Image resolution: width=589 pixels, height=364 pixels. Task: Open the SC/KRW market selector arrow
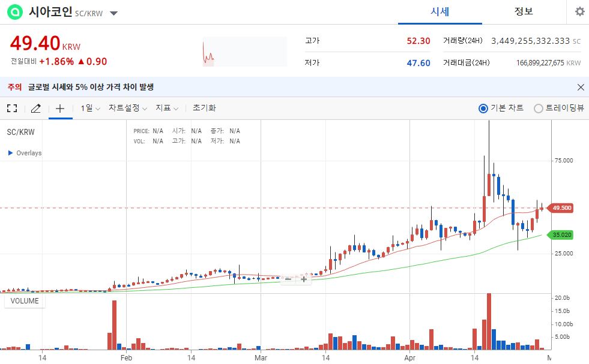pyautogui.click(x=113, y=14)
